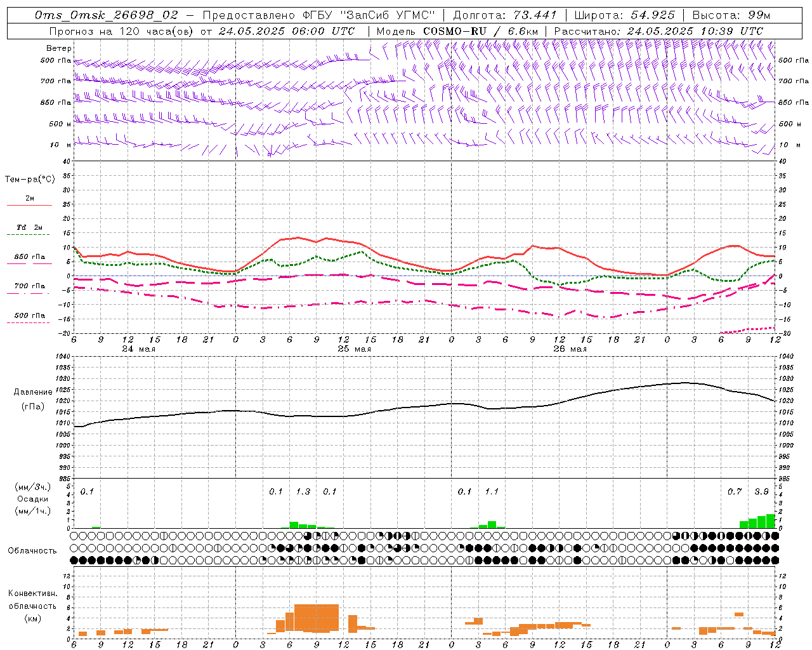Click the station name Oms_Omsk_26698_02
This screenshot has width=812, height=650.
pos(107,15)
